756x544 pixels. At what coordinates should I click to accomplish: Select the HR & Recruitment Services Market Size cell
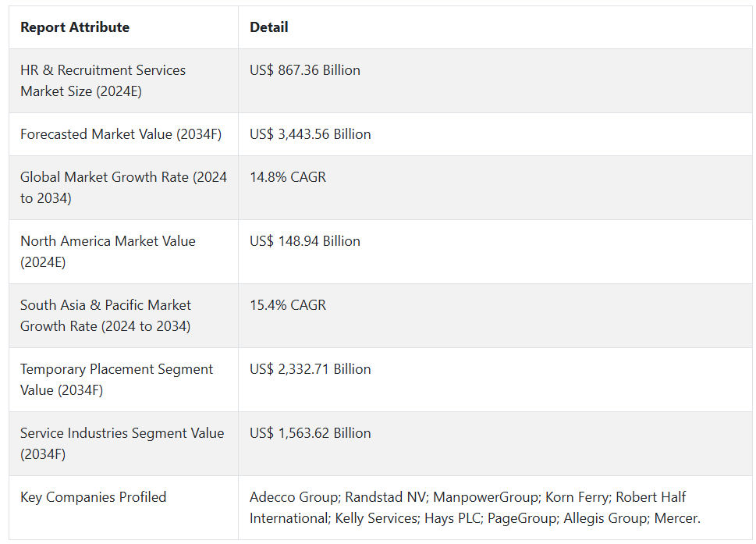click(103, 80)
